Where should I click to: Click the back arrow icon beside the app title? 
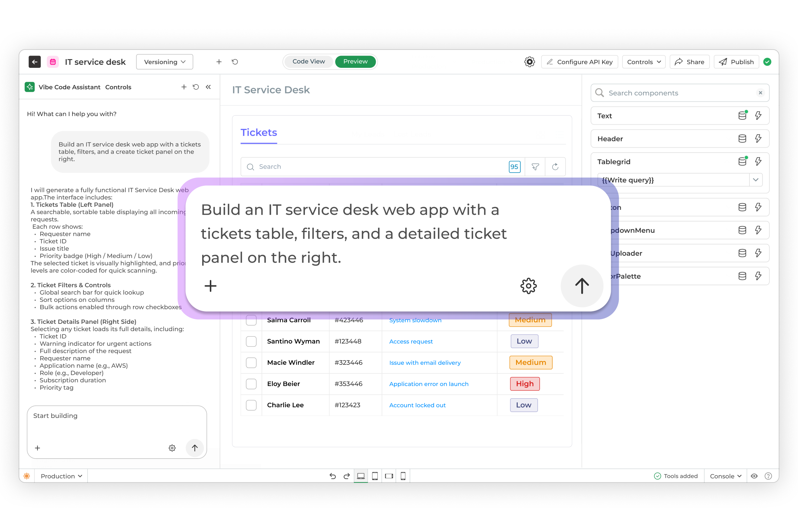[x=35, y=62]
